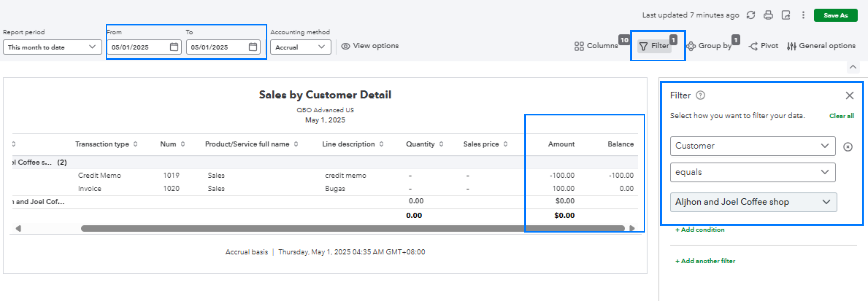Viewport: 868px width, 301px height.
Task: Open the Columns customization panel
Action: 596,46
